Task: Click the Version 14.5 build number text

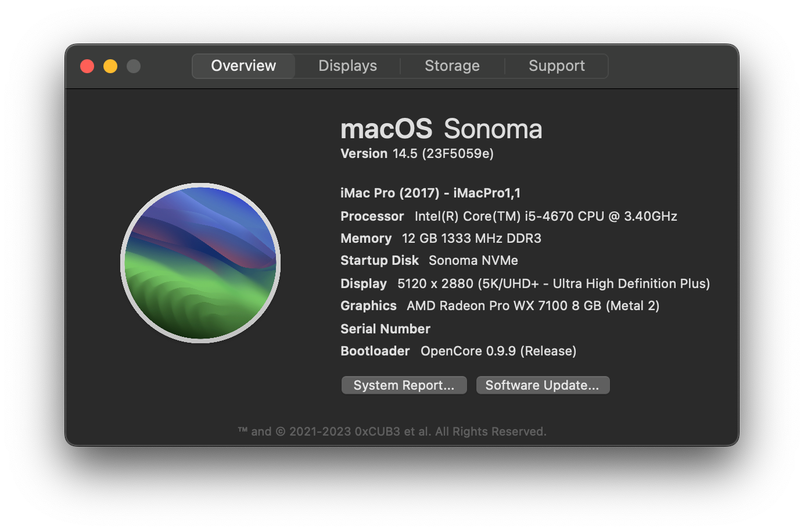Action: pos(417,154)
